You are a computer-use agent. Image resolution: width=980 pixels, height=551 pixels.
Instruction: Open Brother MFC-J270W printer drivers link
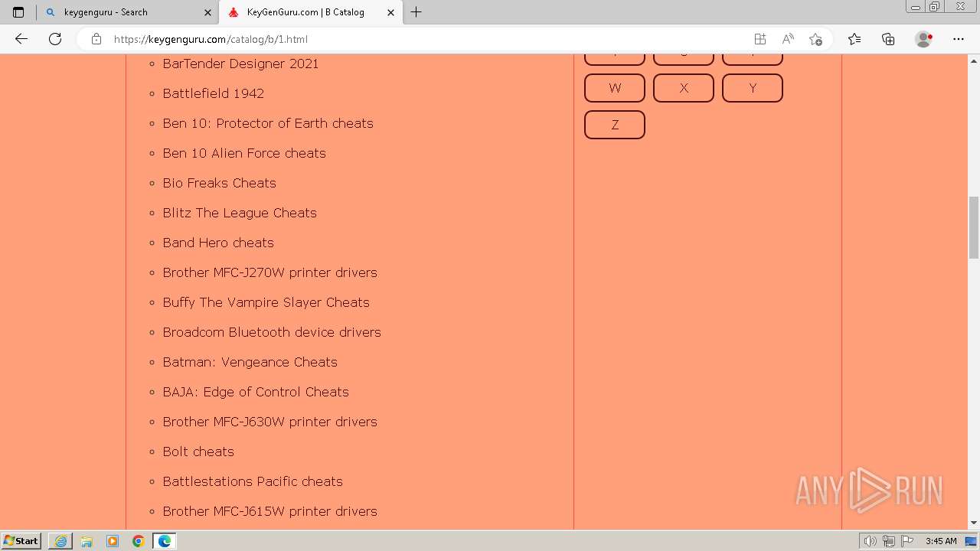pos(269,272)
